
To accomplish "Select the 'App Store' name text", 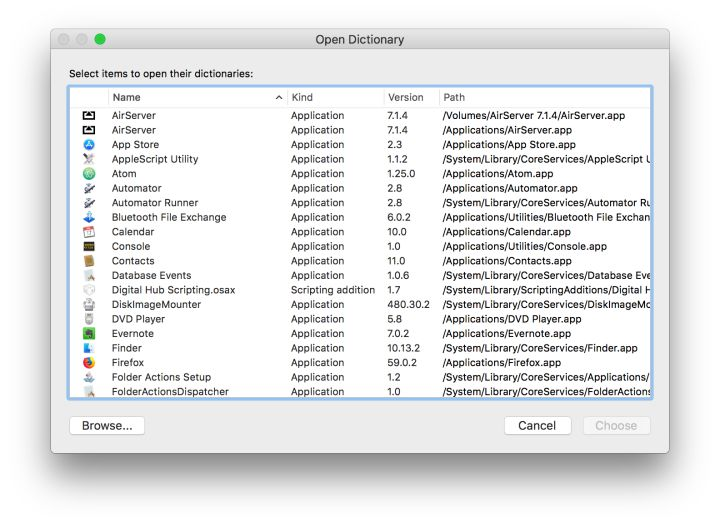I will [x=135, y=145].
